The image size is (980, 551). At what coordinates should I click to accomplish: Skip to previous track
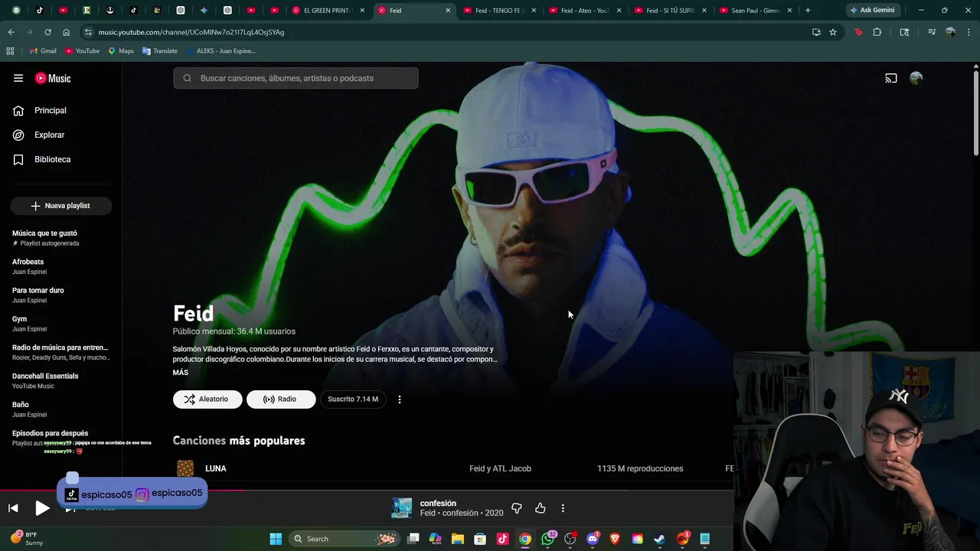13,508
